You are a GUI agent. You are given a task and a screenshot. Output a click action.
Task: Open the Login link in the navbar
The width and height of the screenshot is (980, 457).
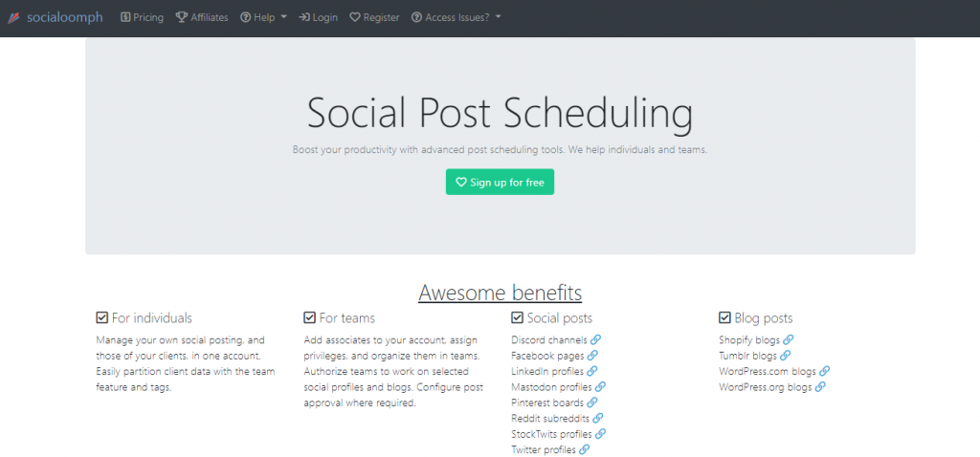pyautogui.click(x=318, y=17)
